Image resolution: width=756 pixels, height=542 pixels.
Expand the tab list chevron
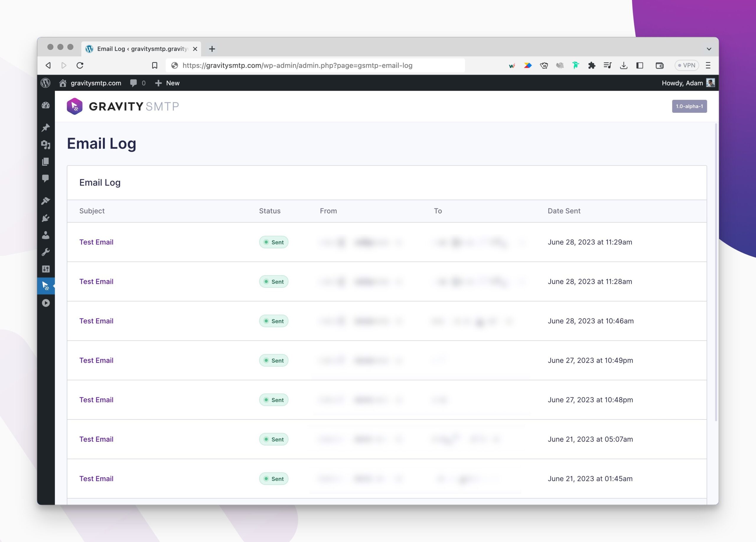click(709, 49)
